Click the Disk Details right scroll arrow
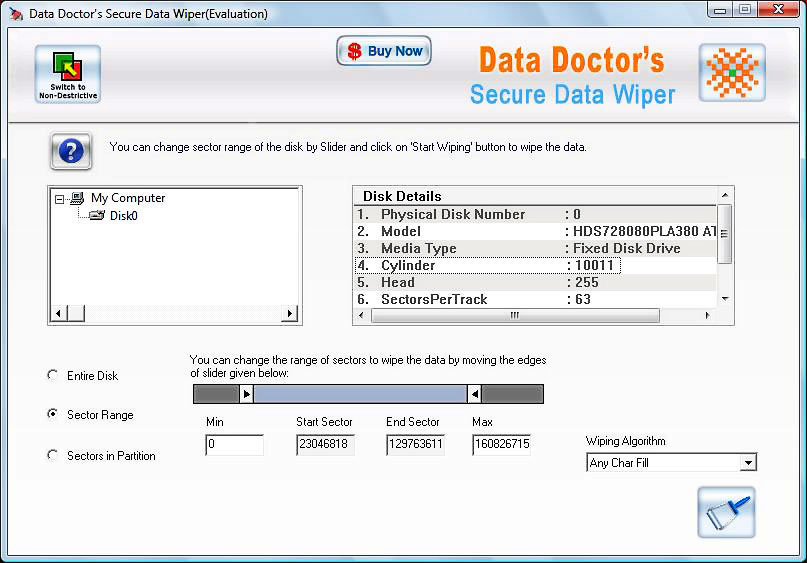 pos(707,315)
